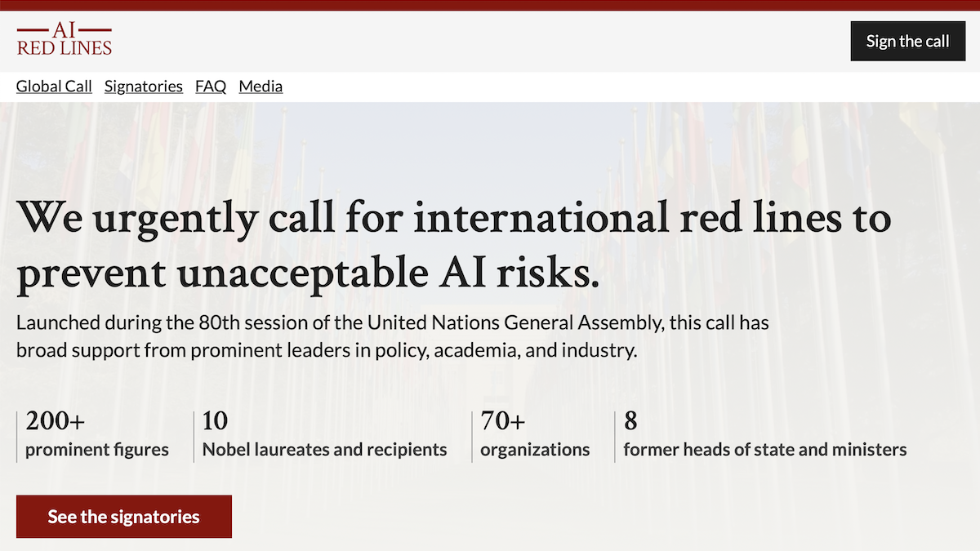Click the Sign the call button
980x551 pixels.
(x=907, y=42)
